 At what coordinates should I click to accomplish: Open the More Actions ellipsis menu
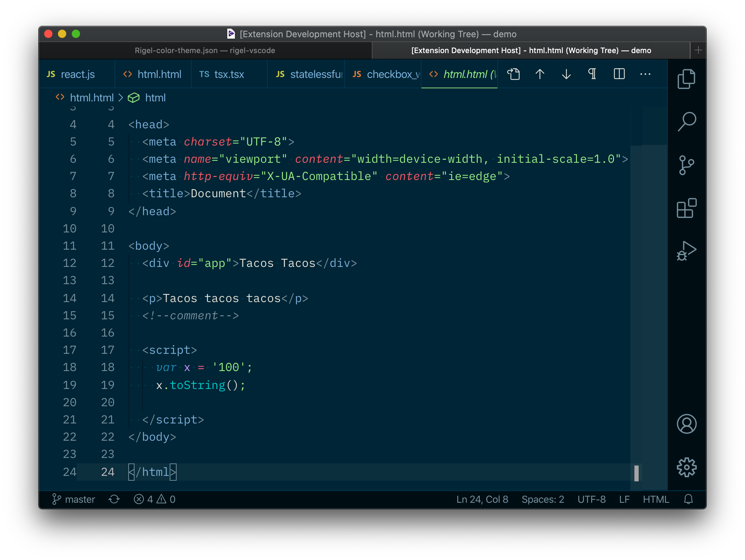[645, 74]
